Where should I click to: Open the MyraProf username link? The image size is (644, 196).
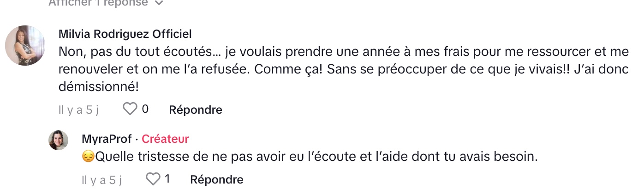pos(107,139)
